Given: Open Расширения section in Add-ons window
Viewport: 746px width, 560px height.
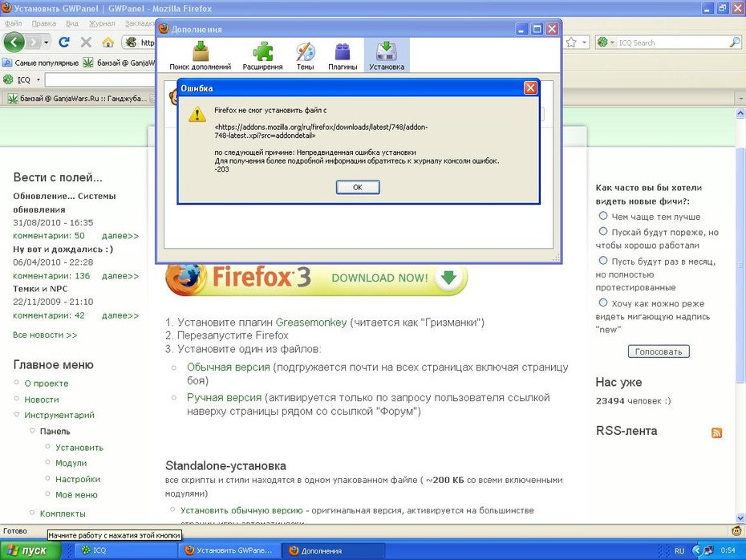Looking at the screenshot, I should click(262, 55).
